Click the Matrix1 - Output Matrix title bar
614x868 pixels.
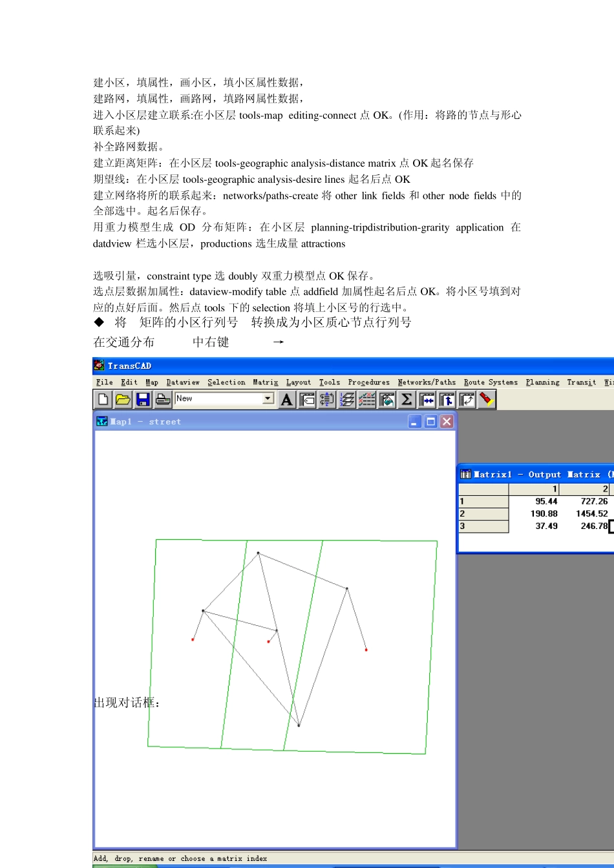pyautogui.click(x=536, y=474)
